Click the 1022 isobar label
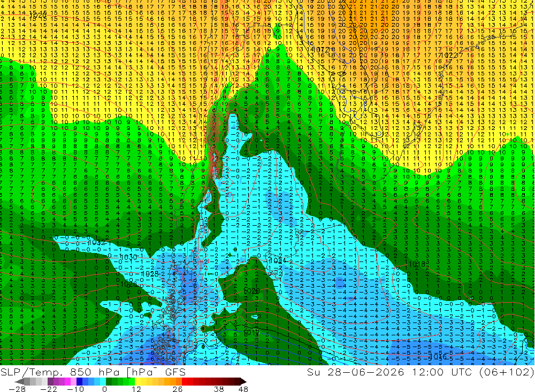This screenshot has height=392, width=535. click(449, 55)
